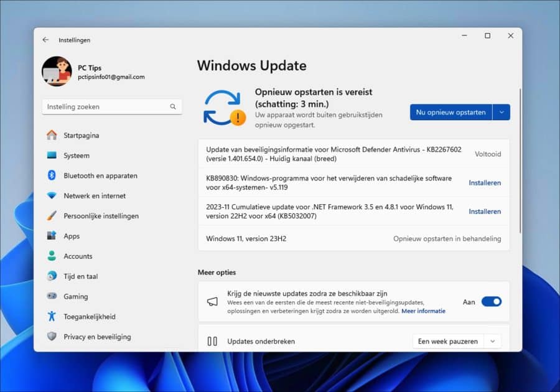Viewport: 560px width, 392px height.
Task: Click Nu opnieuw opstarten button
Action: click(x=451, y=112)
